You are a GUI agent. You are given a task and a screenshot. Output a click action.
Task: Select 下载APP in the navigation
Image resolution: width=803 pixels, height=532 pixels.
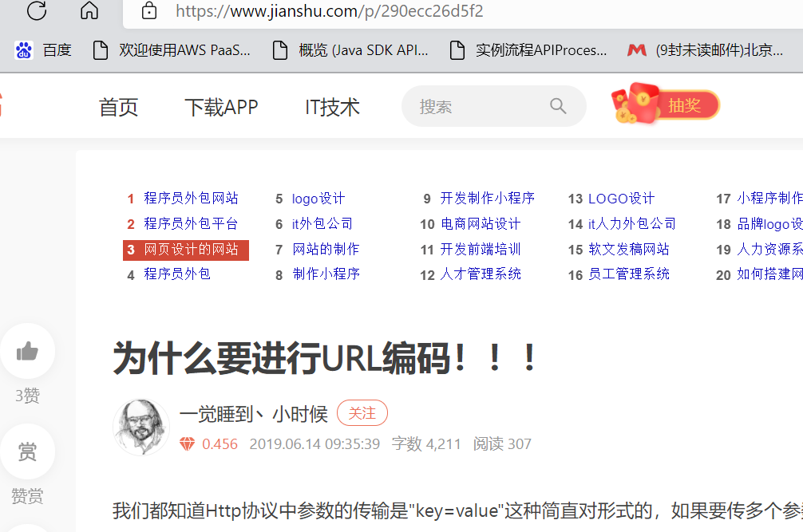[x=221, y=106]
